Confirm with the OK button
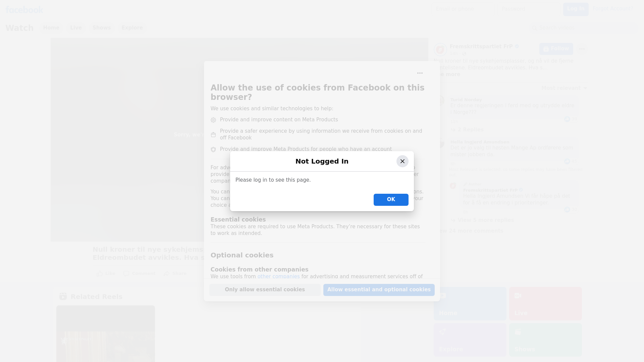 coord(391,199)
